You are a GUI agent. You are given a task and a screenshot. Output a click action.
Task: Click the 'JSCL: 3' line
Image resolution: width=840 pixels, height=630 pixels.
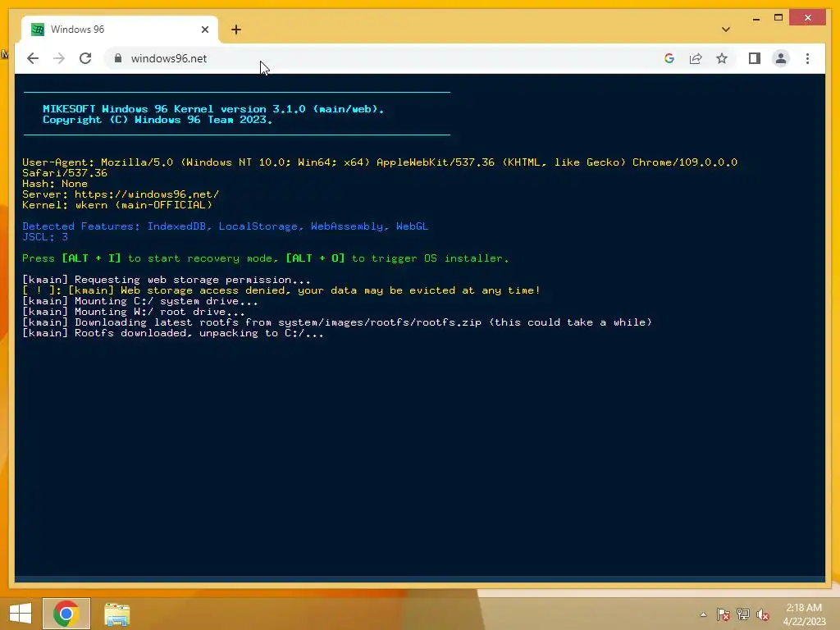tap(45, 237)
